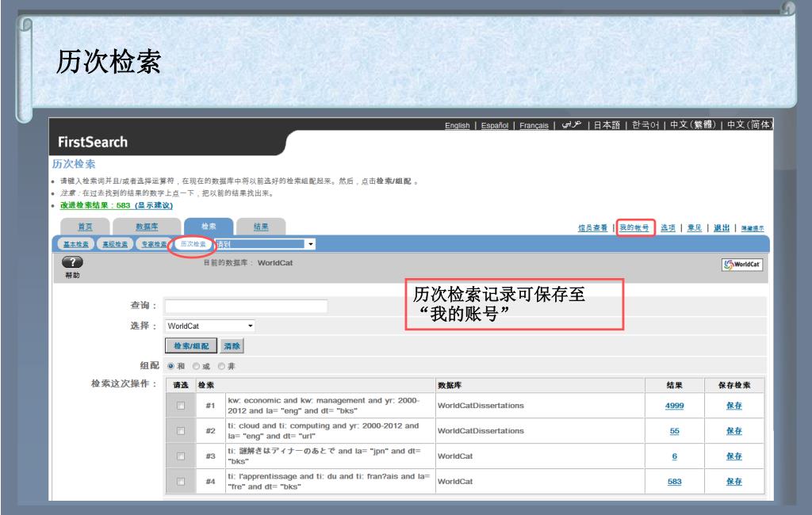The height and width of the screenshot is (515, 812).
Task: Open the 583 results link in table
Action: pyautogui.click(x=674, y=482)
